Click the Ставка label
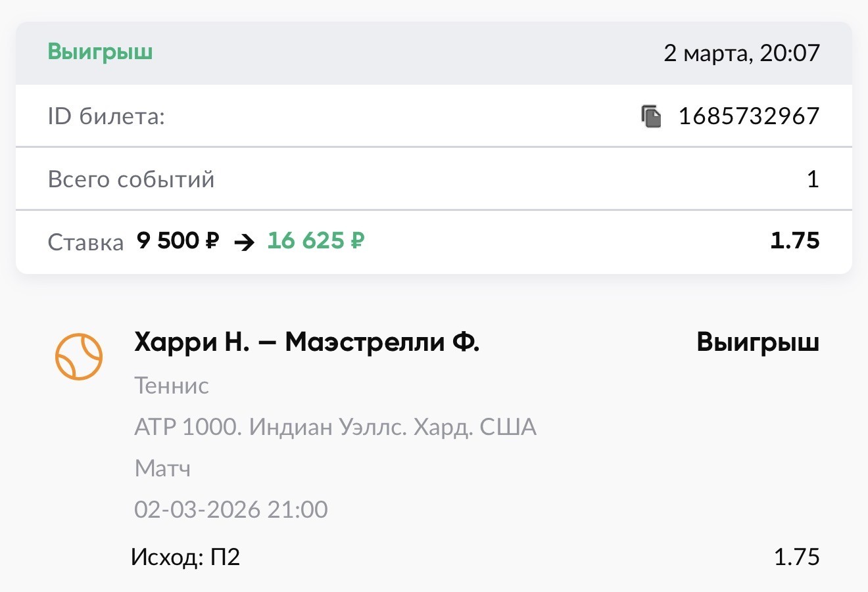The width and height of the screenshot is (868, 592). point(85,242)
